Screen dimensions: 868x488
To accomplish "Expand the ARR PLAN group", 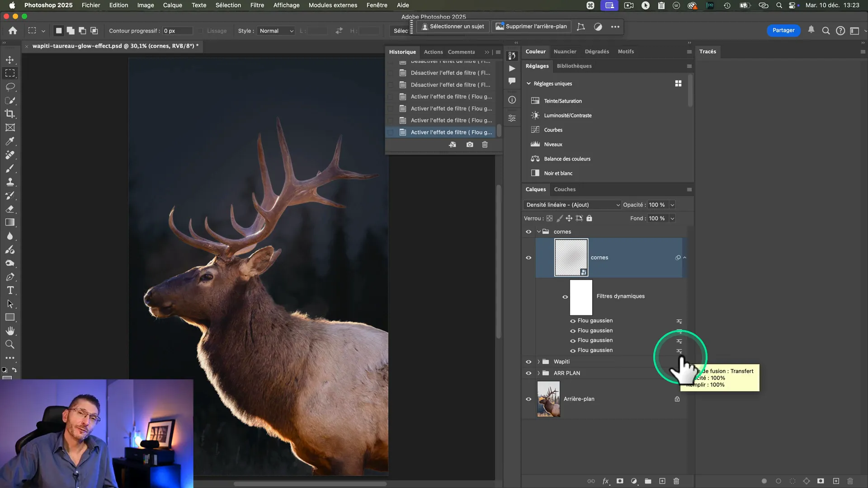I will click(538, 373).
